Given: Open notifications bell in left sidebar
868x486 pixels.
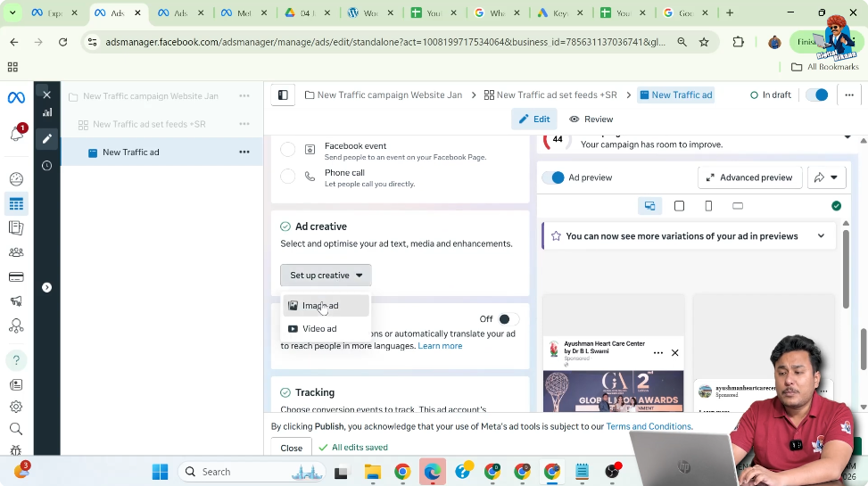Looking at the screenshot, I should tap(16, 134).
